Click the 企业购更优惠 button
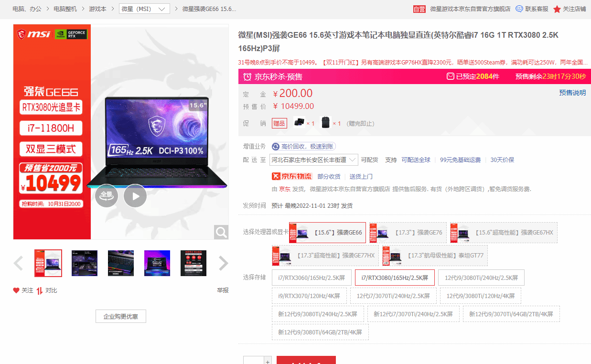591x364 pixels. (x=121, y=316)
